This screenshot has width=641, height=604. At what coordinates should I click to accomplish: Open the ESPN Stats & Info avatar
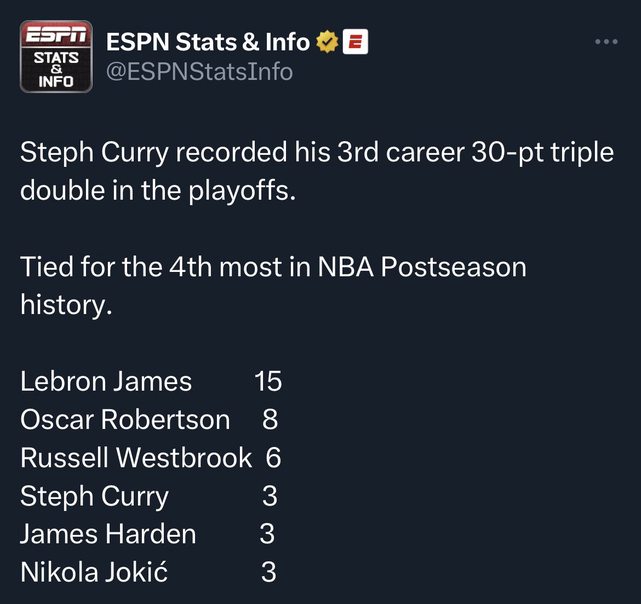pos(56,56)
